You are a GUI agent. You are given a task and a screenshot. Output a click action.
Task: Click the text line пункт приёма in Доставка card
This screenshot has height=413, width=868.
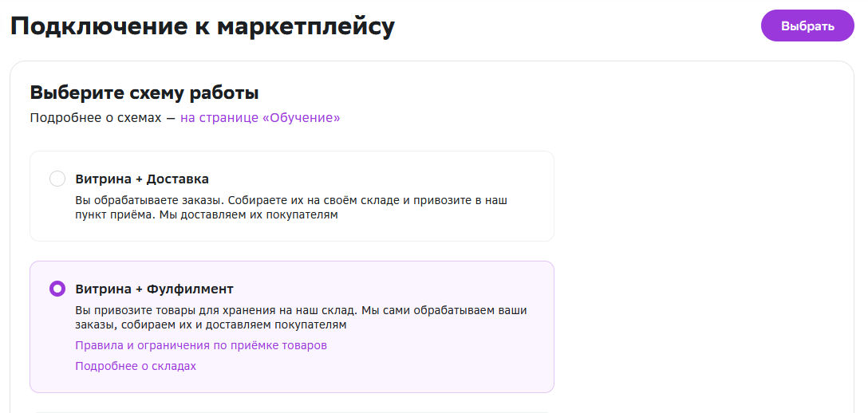206,215
